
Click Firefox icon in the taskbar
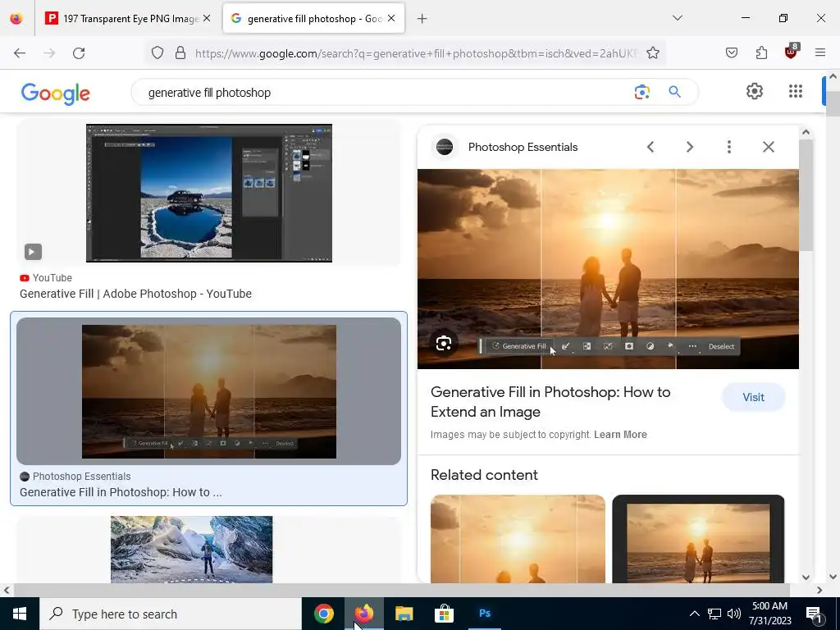point(364,614)
